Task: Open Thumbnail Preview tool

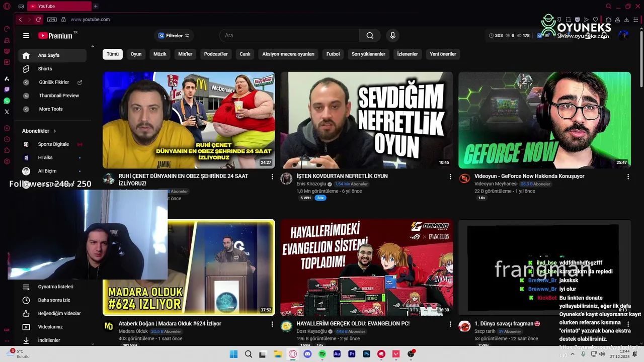Action: [52, 96]
